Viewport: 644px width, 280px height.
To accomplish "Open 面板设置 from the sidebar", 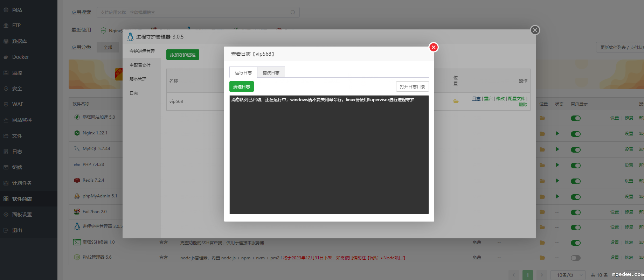I will (22, 215).
